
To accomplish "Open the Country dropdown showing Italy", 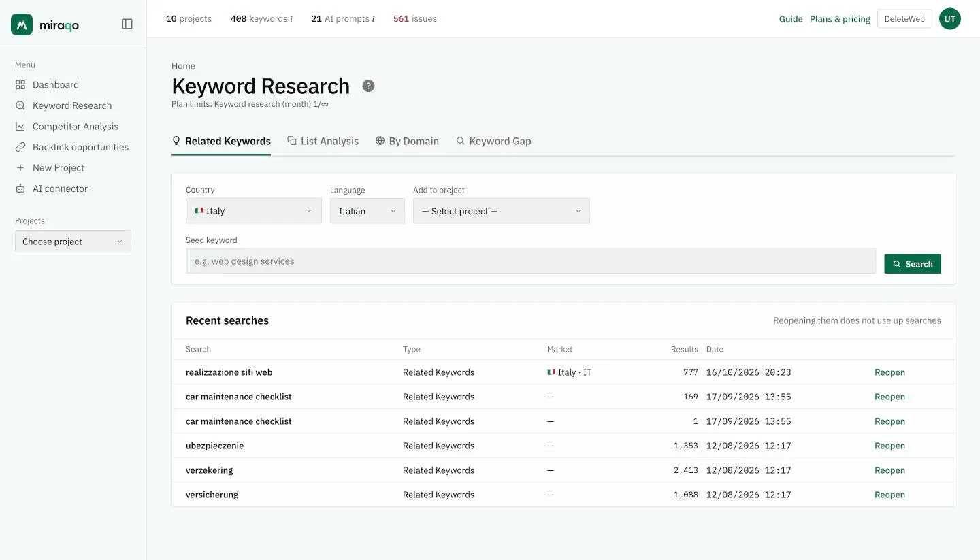I will [x=254, y=211].
